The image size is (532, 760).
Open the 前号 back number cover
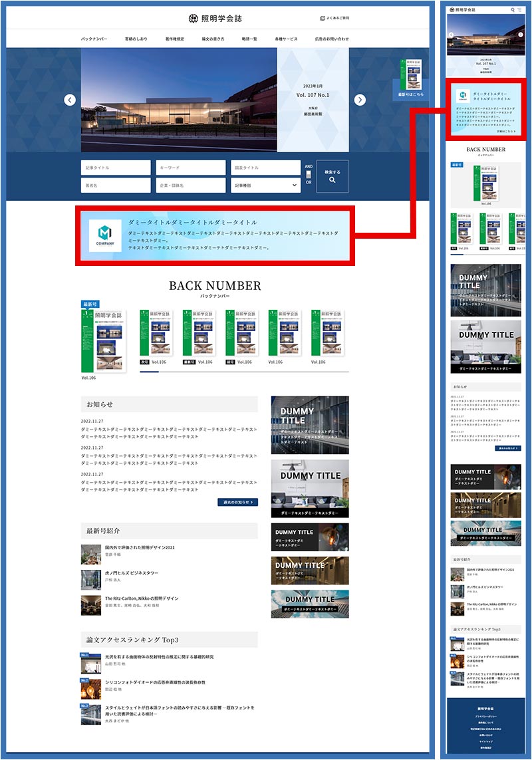click(241, 334)
